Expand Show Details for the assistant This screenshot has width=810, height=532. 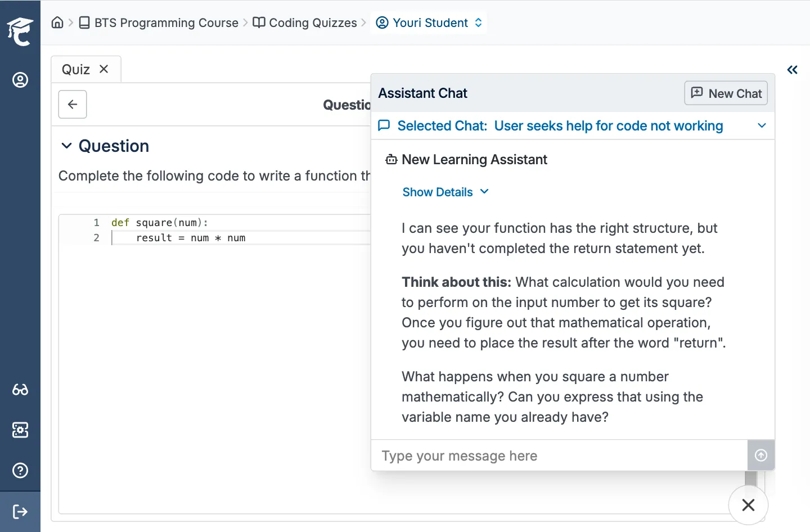point(445,192)
